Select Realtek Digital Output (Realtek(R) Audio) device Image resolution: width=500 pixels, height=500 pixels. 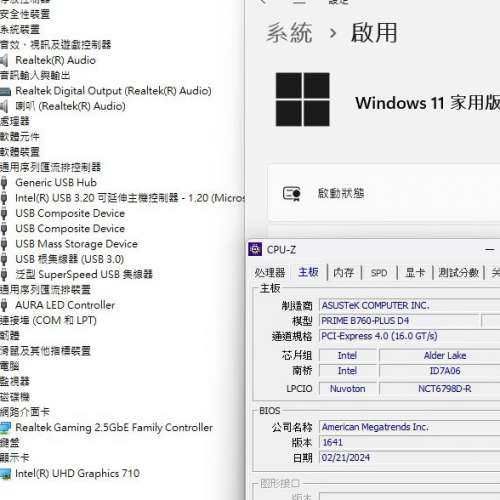click(113, 91)
